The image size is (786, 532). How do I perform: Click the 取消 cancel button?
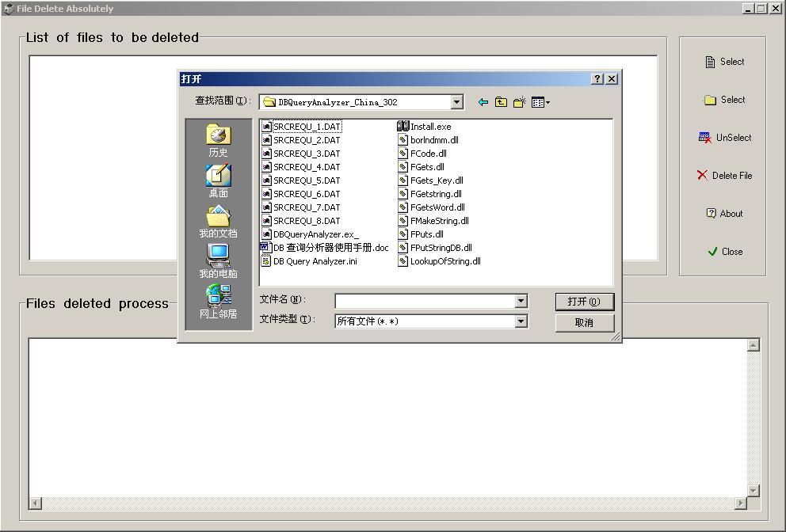pyautogui.click(x=585, y=323)
